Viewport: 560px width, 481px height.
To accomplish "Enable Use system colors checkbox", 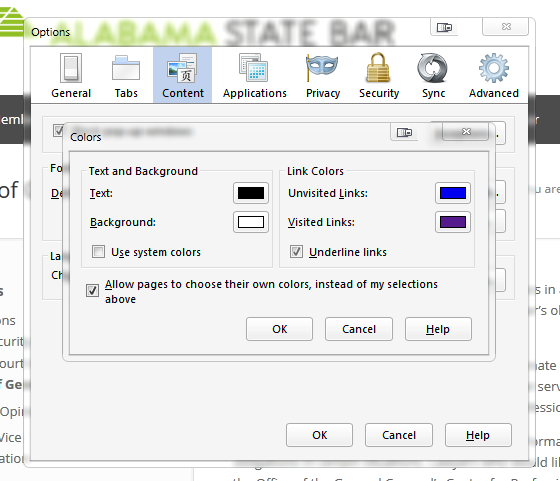I will pos(98,251).
